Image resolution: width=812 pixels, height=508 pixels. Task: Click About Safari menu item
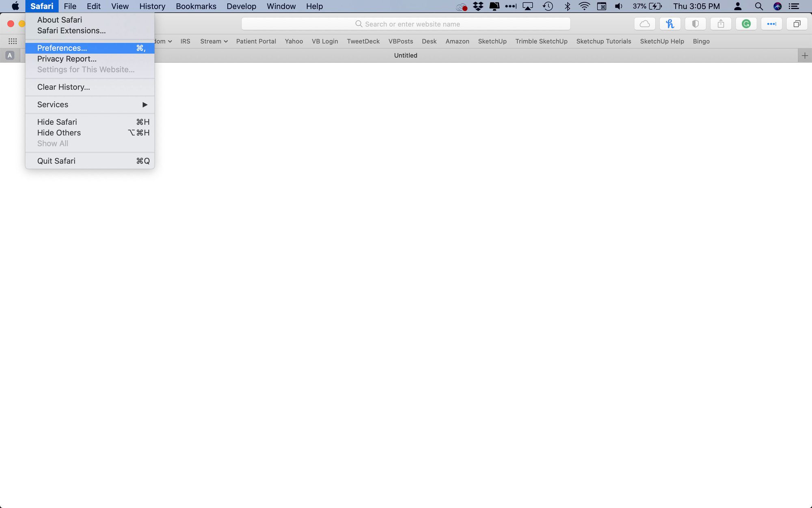59,20
